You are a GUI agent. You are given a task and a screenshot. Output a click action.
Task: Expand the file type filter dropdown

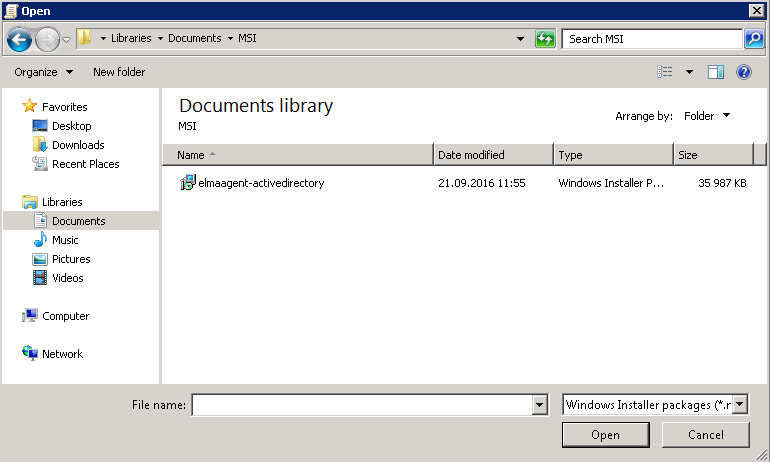[740, 405]
